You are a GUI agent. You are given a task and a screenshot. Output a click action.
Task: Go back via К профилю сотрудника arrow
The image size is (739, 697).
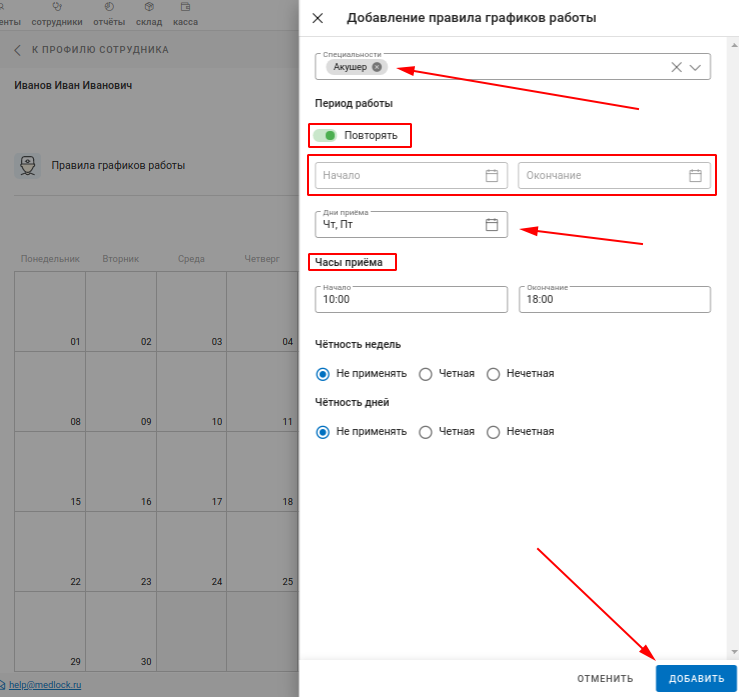point(17,50)
